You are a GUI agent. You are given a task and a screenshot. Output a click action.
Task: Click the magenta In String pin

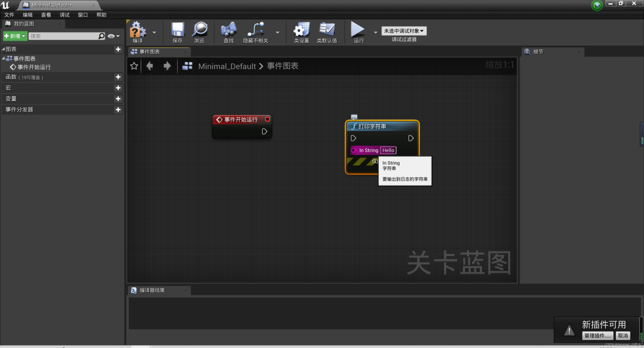point(354,150)
